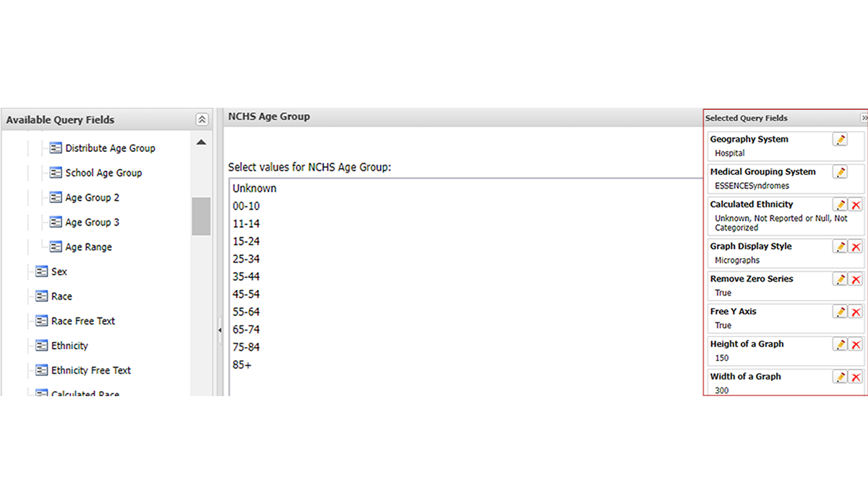The width and height of the screenshot is (868, 488).
Task: Select Distribute Age Group field
Action: pos(110,148)
